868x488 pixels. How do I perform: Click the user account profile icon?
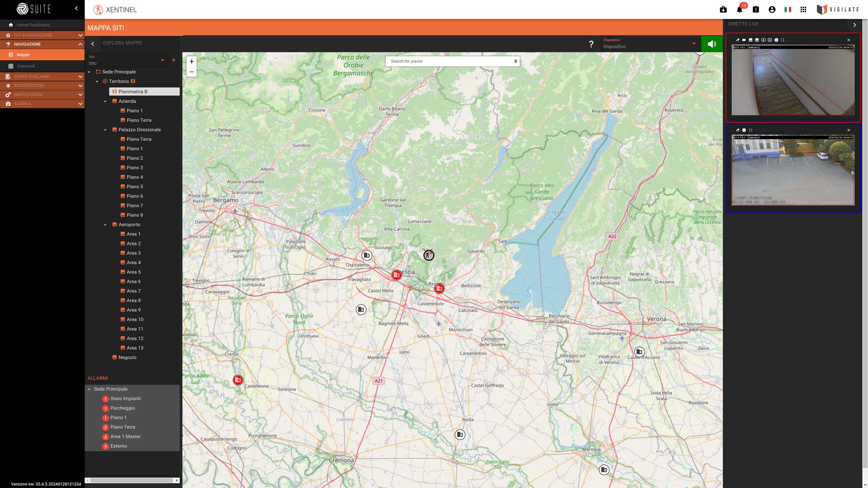[772, 9]
